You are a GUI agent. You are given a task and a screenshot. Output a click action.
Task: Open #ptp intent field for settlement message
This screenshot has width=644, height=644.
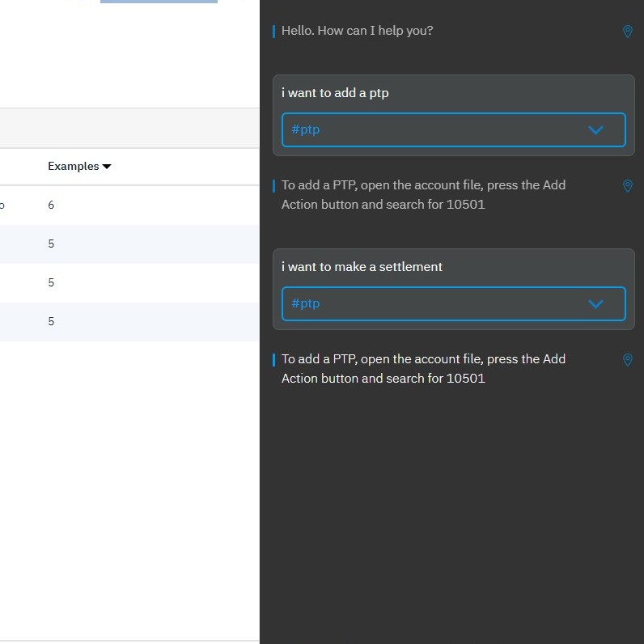pyautogui.click(x=437, y=303)
